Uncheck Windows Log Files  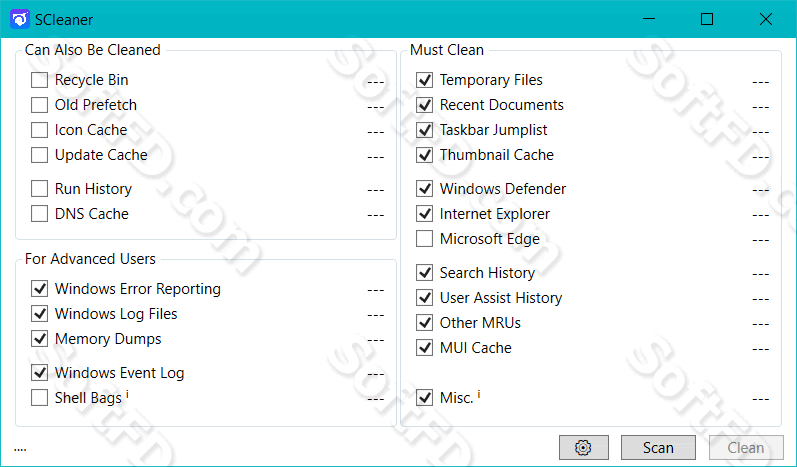click(40, 314)
